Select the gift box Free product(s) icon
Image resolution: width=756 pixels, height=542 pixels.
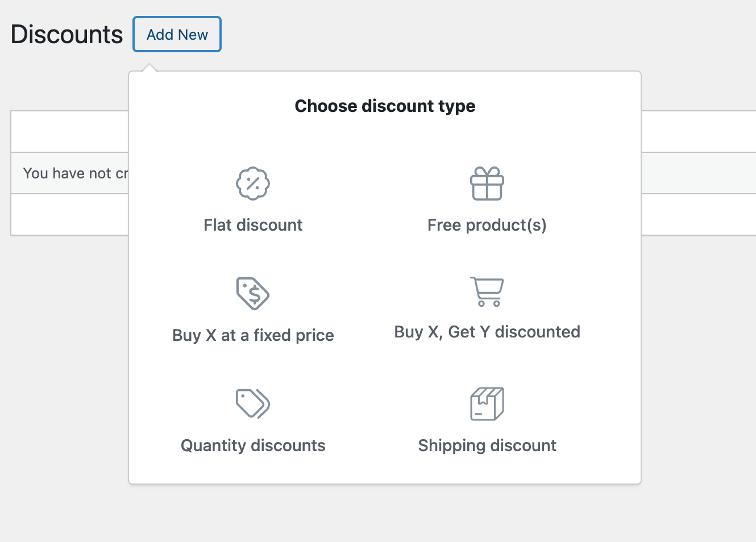click(x=487, y=184)
